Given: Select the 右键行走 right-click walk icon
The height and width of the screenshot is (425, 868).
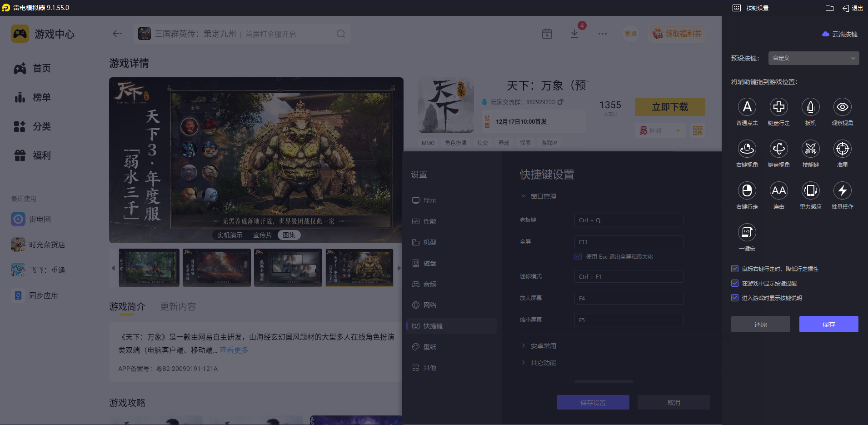Looking at the screenshot, I should coord(747,190).
